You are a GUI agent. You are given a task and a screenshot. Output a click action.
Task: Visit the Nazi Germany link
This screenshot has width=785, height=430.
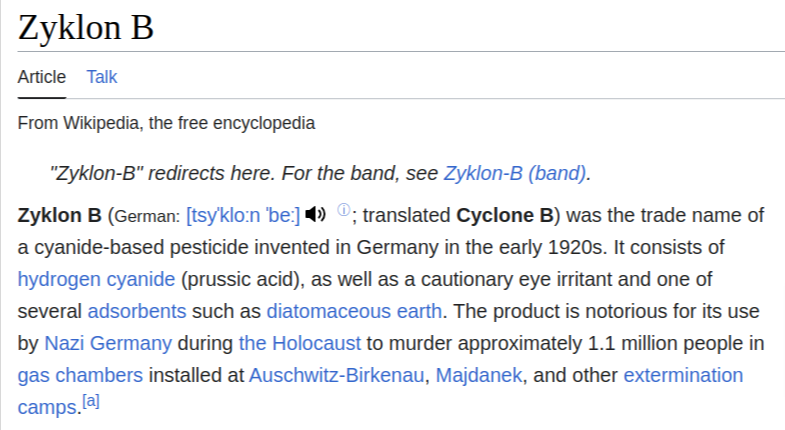click(108, 343)
